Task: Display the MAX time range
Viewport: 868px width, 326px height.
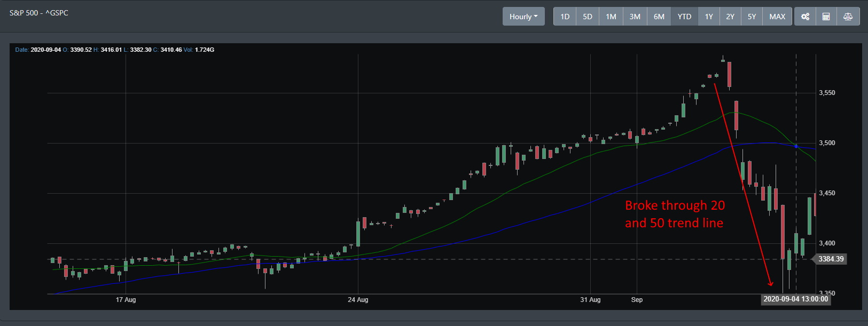Action: 777,17
